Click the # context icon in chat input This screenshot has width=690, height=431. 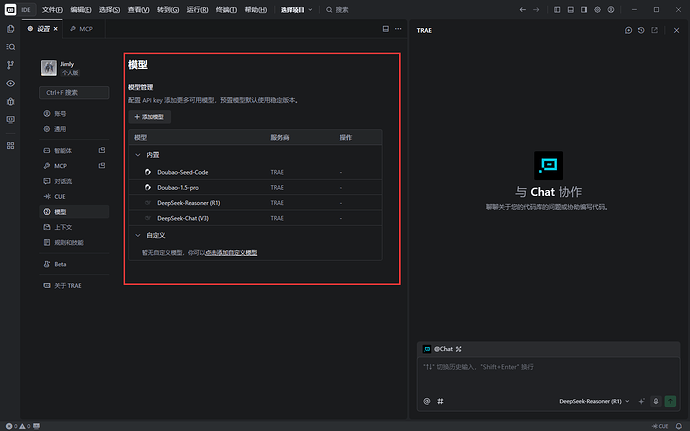coord(440,401)
